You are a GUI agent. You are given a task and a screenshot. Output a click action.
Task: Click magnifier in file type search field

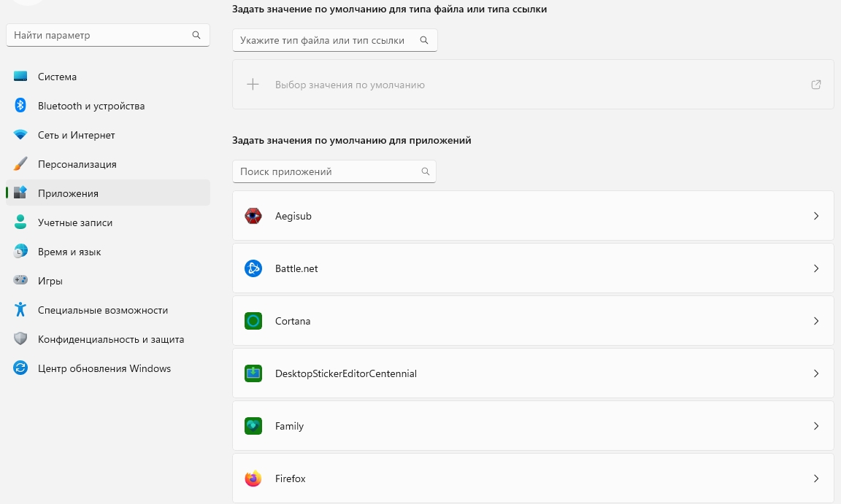[424, 40]
